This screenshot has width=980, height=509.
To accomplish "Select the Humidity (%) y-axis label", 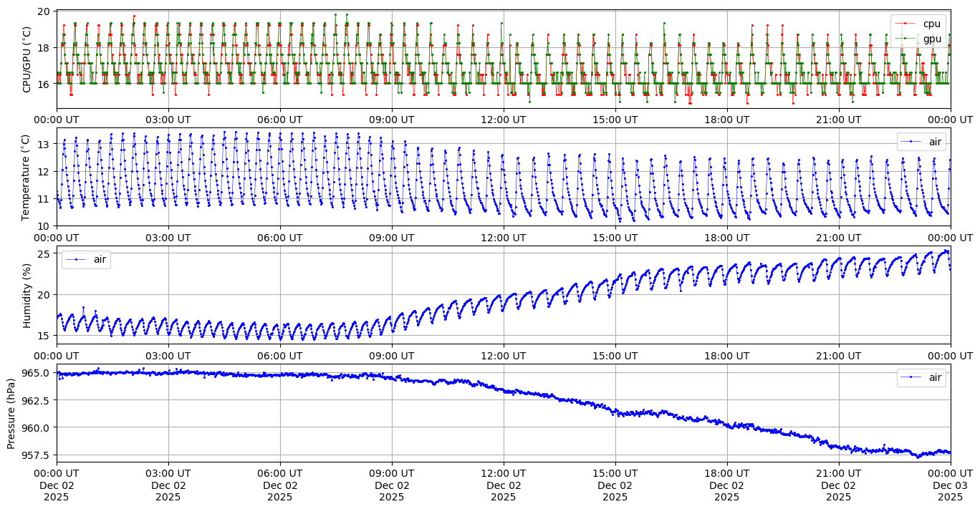I will tap(27, 295).
